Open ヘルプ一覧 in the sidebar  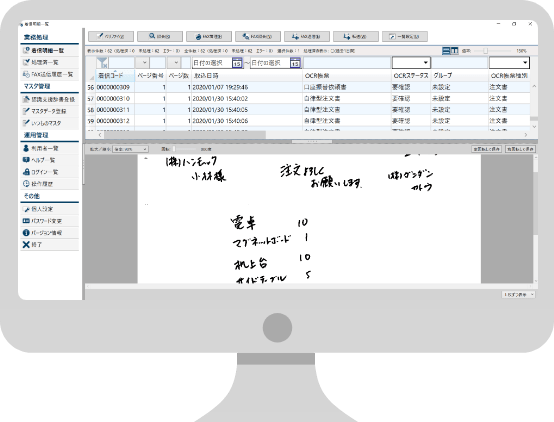coord(49,160)
